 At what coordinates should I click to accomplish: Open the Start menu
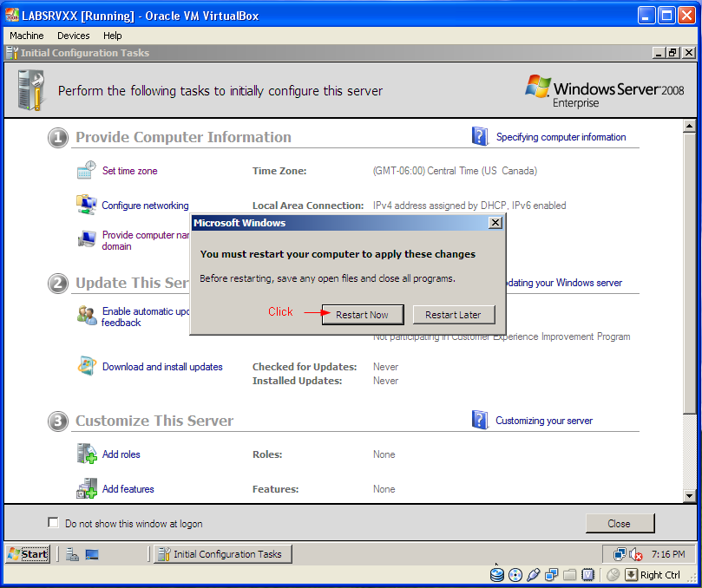(29, 554)
